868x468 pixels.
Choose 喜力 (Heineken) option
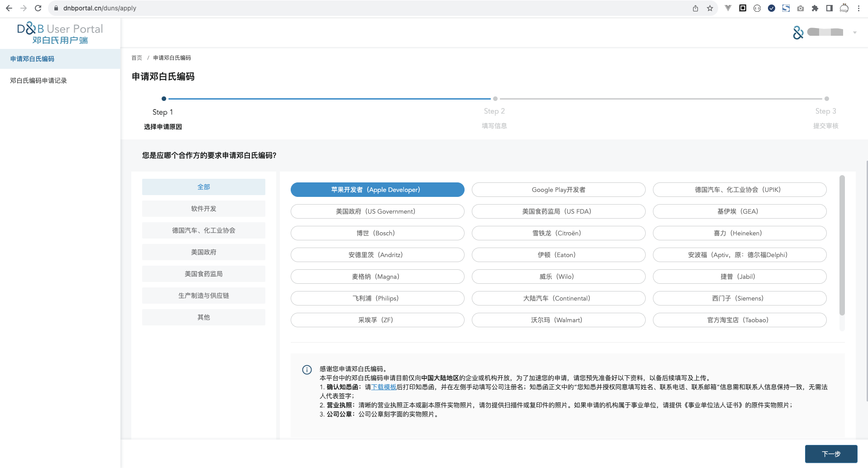pyautogui.click(x=740, y=233)
